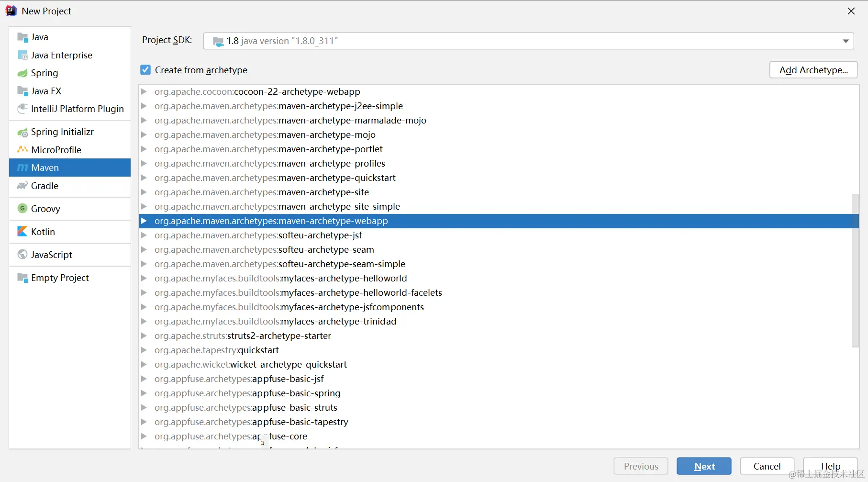The height and width of the screenshot is (482, 868).
Task: Expand the appfuse-basic-spring node
Action: [144, 393]
